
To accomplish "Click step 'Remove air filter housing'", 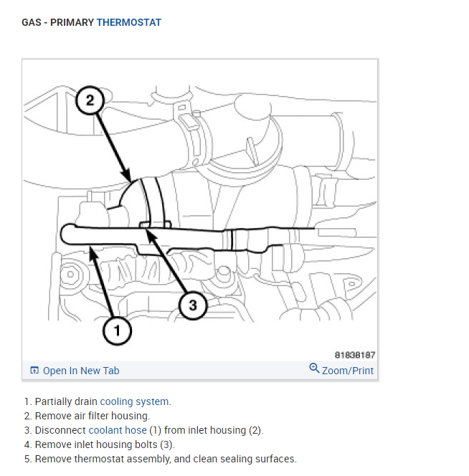I will (93, 416).
